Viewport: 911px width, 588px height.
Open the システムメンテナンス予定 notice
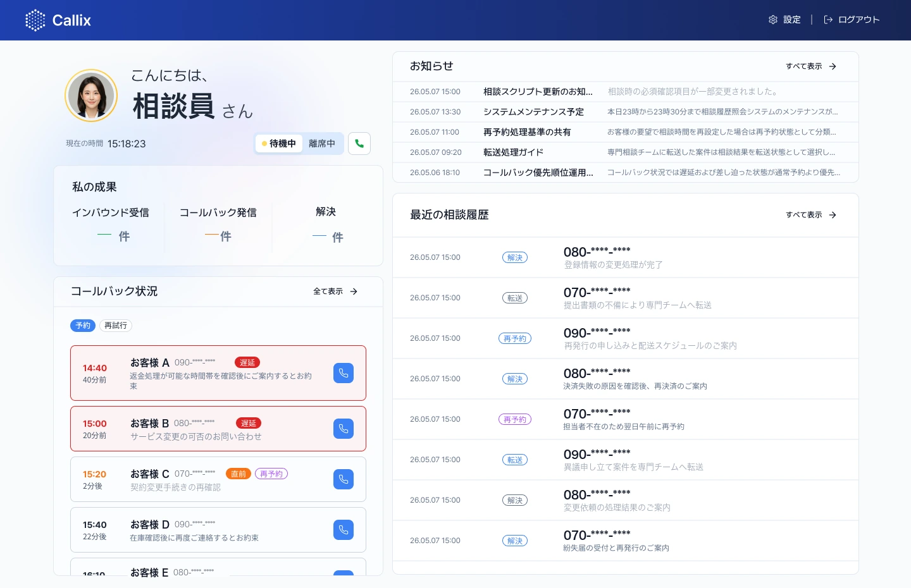point(626,112)
